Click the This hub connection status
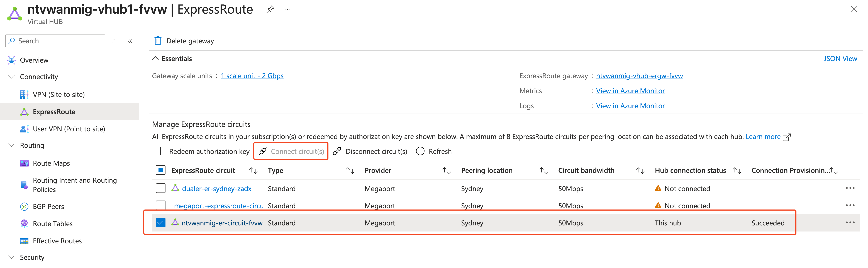Screen dimensions: 868x268 668,223
